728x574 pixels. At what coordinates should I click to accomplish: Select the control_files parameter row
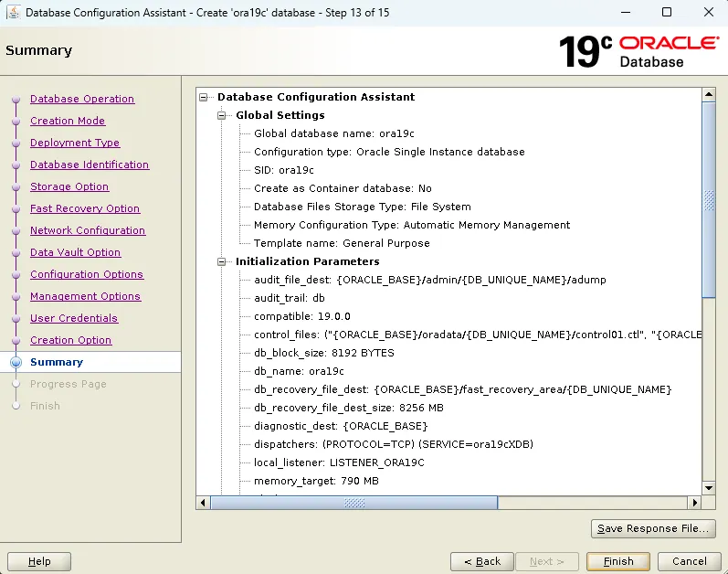pos(478,335)
